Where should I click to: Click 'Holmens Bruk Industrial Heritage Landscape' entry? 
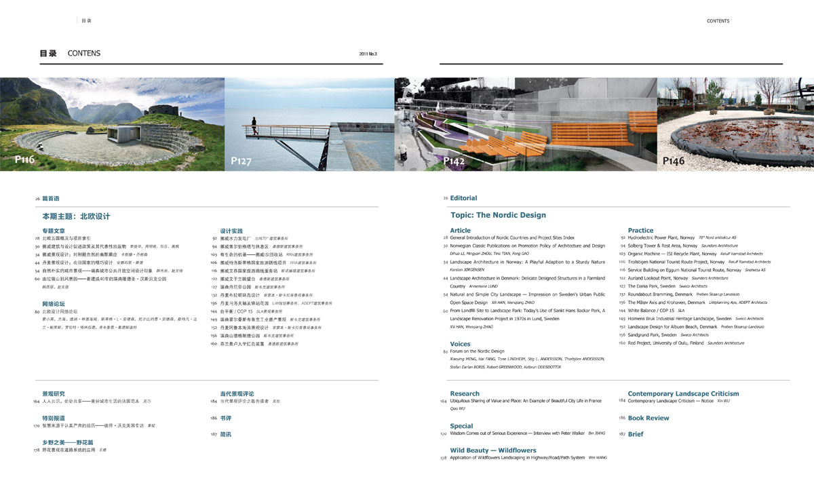680,319
